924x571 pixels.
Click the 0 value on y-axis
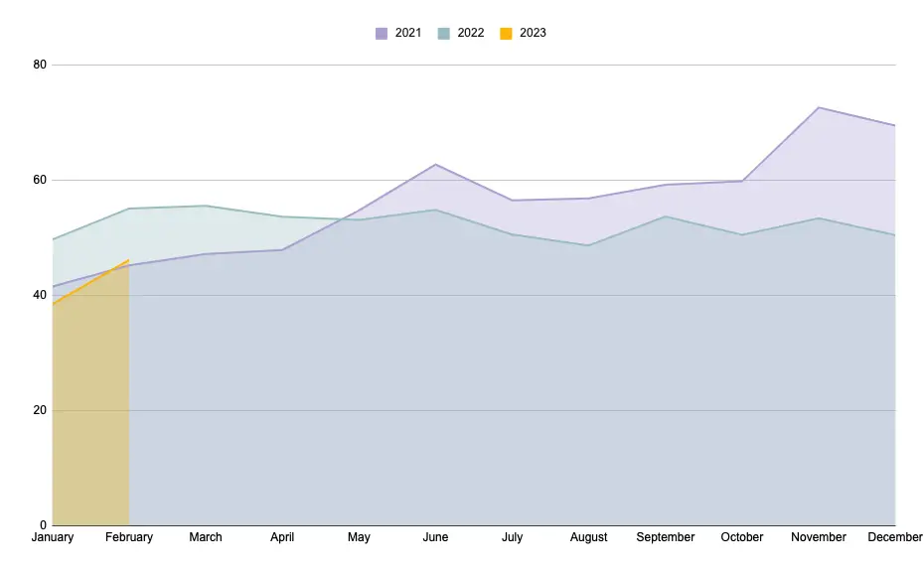pyautogui.click(x=43, y=525)
